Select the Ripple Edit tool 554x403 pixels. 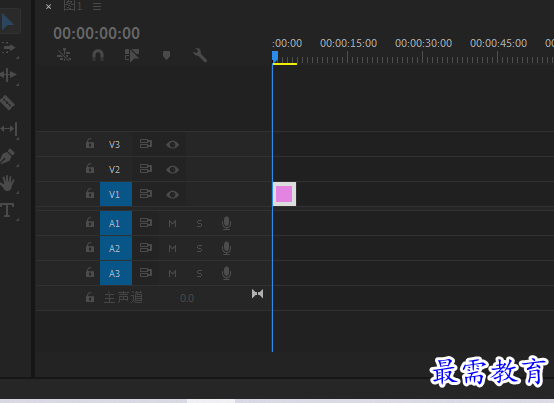[8, 75]
